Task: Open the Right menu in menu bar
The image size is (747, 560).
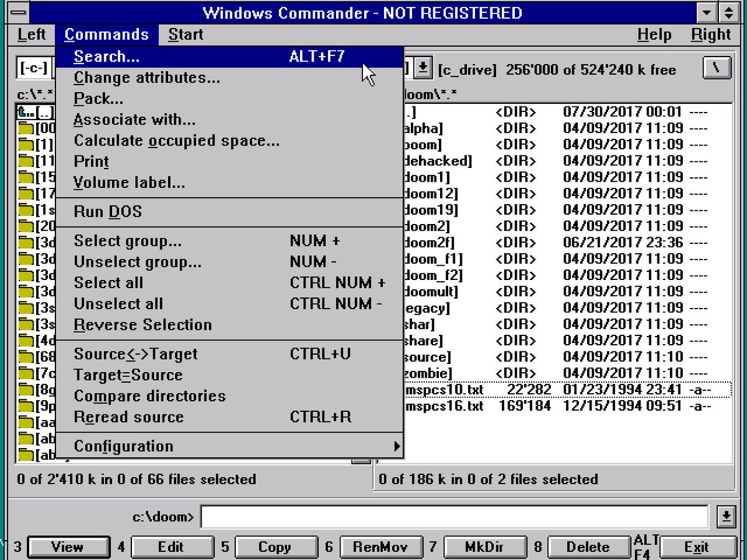Action: [x=711, y=35]
